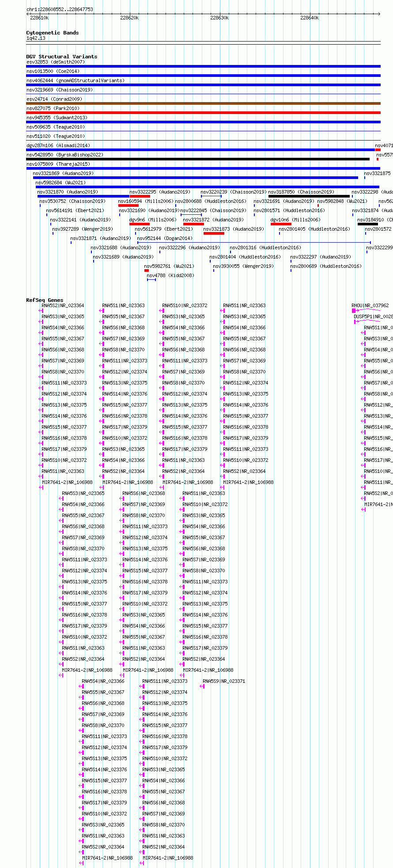Image resolution: width=393 pixels, height=868 pixels.
Task: Click the 228620k ruler tick label
Action: click(x=129, y=18)
